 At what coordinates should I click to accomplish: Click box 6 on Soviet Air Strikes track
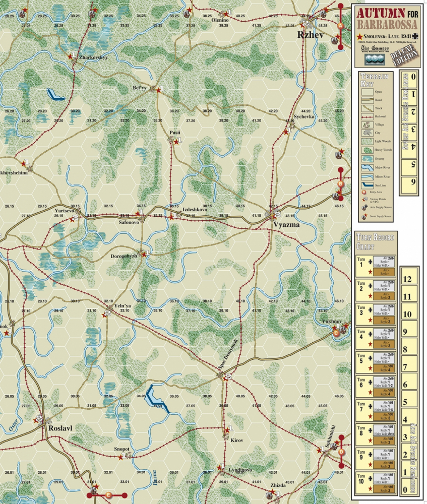[x=413, y=181]
